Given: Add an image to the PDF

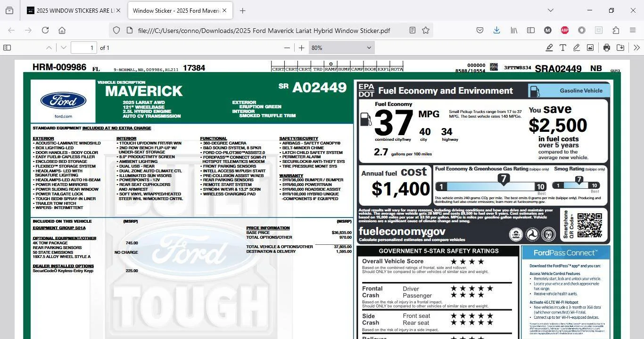Looking at the screenshot, I should pos(590,48).
